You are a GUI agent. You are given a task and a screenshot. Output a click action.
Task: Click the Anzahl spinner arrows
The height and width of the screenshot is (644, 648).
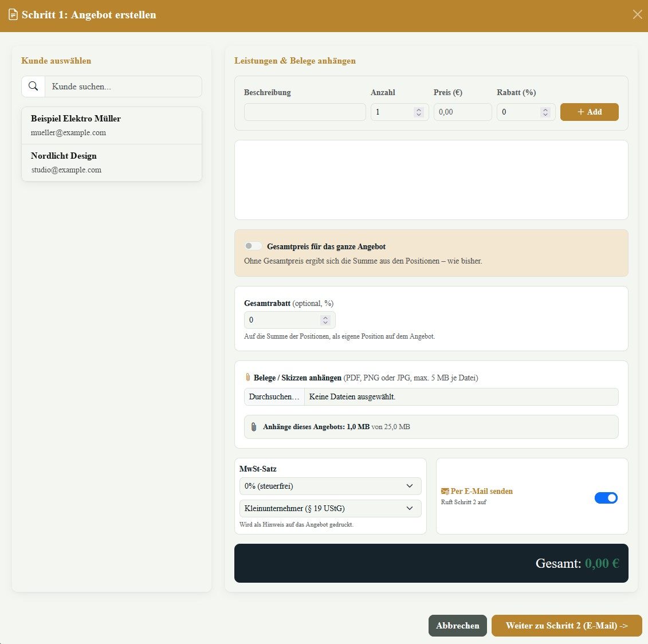(x=419, y=112)
